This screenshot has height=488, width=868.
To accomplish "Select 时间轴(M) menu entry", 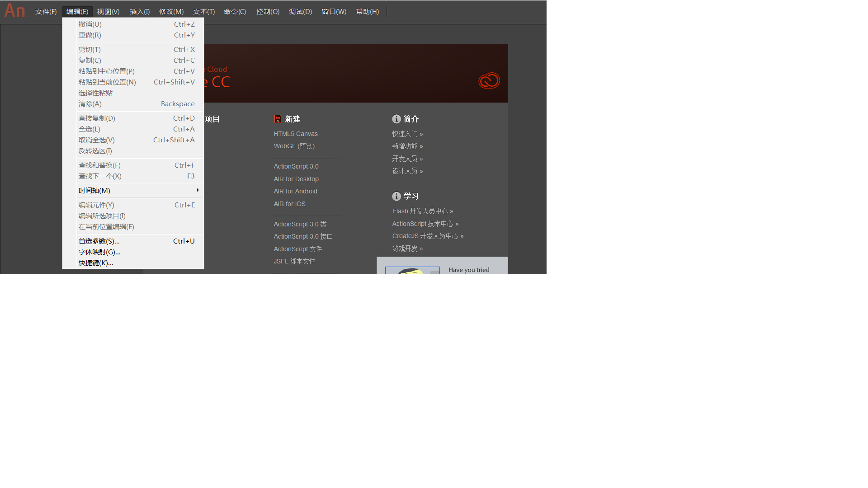I will pos(133,191).
